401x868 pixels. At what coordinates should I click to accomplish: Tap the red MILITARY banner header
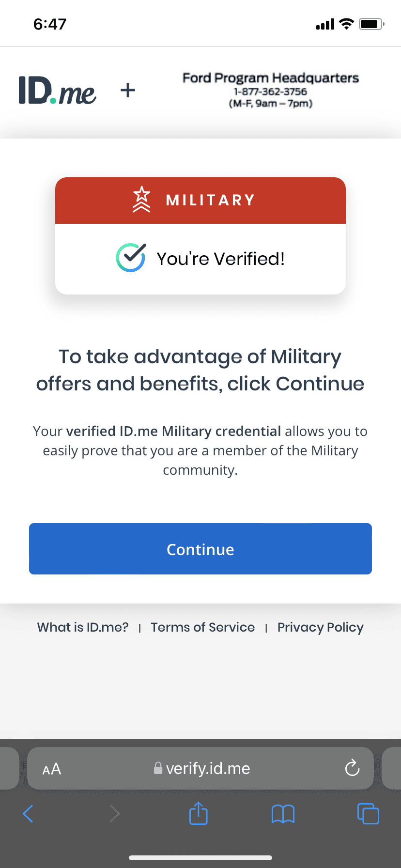[200, 200]
